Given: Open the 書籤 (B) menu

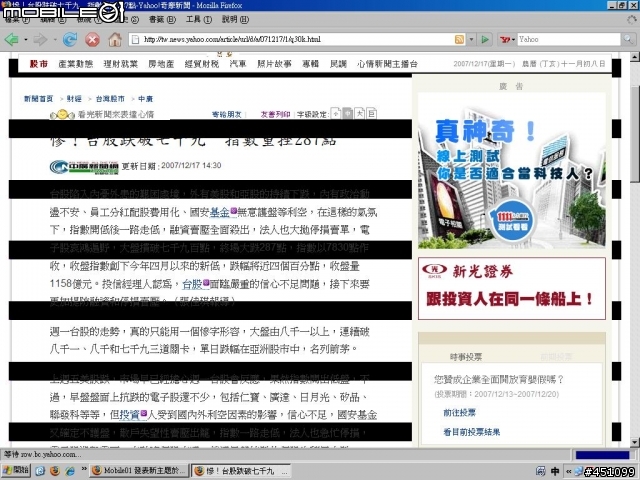Looking at the screenshot, I should pos(162,19).
